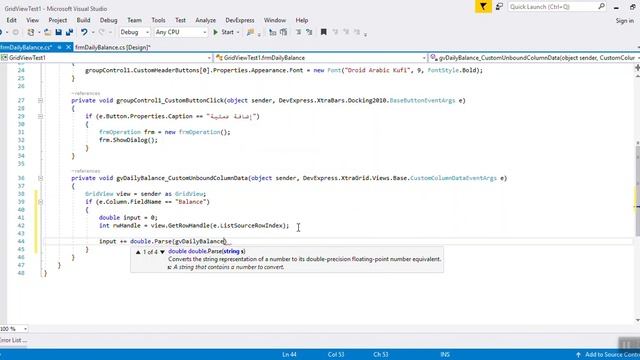The width and height of the screenshot is (640, 360).
Task: Click the next bookmark toolbar icon
Action: tap(346, 32)
